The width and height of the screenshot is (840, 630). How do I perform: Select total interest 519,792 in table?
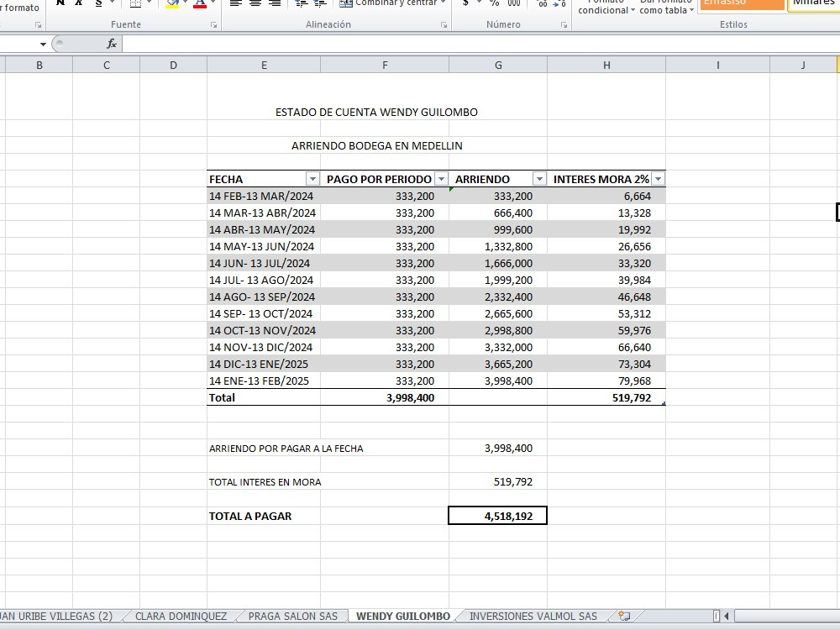click(606, 397)
